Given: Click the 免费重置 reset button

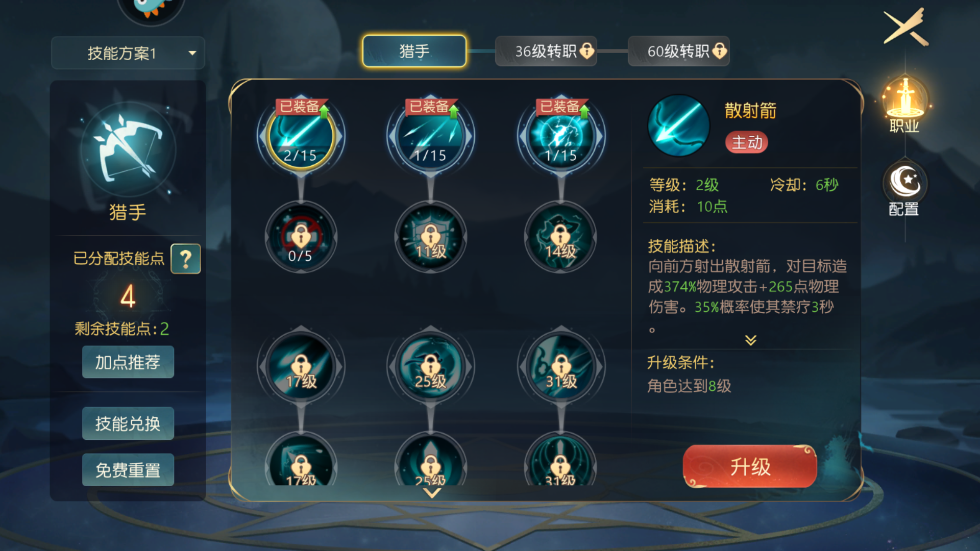Looking at the screenshot, I should (128, 470).
